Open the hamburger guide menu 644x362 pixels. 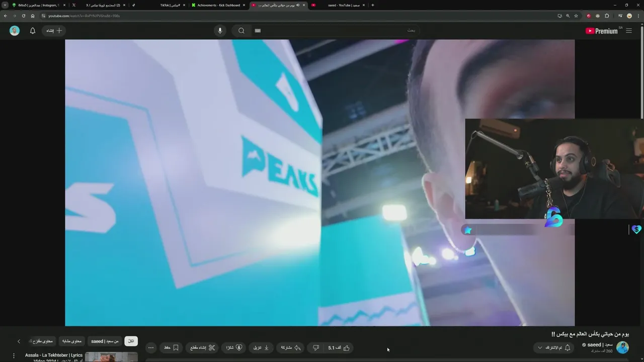629,31
